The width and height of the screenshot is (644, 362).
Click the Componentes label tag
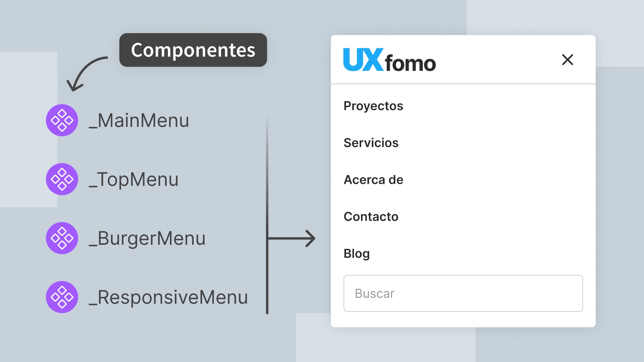pyautogui.click(x=193, y=50)
